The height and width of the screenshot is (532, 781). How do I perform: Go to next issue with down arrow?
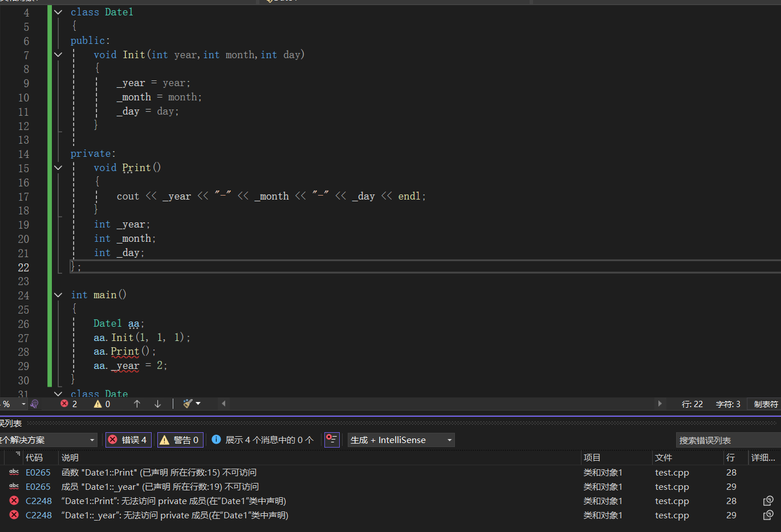coord(158,404)
